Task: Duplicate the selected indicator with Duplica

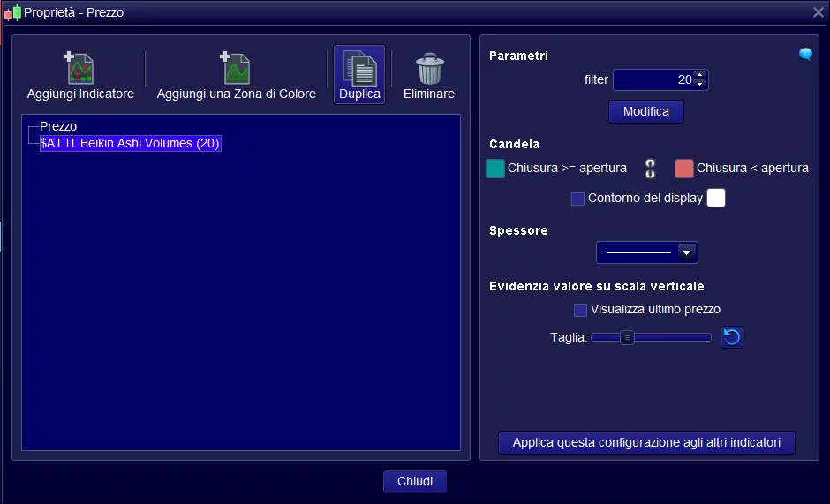Action: (x=359, y=75)
